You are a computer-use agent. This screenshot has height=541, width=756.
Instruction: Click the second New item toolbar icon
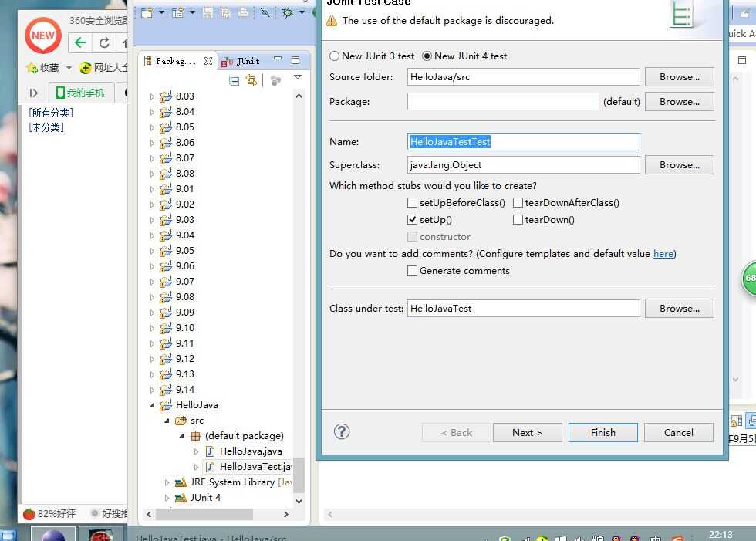click(x=177, y=12)
